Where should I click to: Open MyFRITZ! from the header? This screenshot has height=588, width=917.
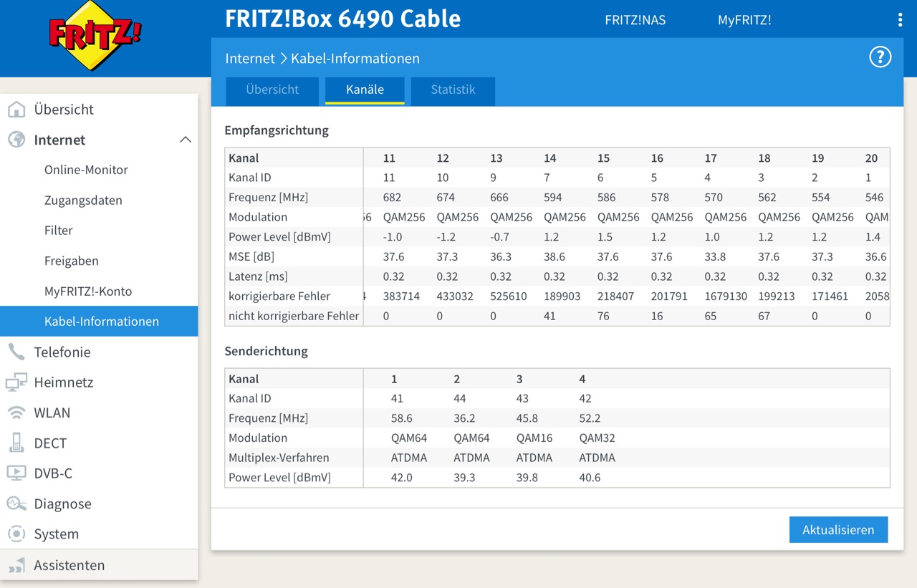coord(744,20)
